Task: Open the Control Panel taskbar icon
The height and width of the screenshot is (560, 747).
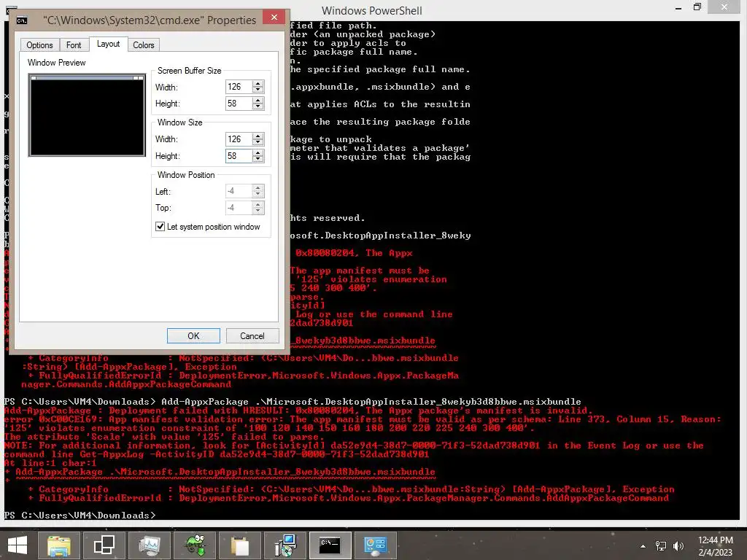Action: pos(375,545)
